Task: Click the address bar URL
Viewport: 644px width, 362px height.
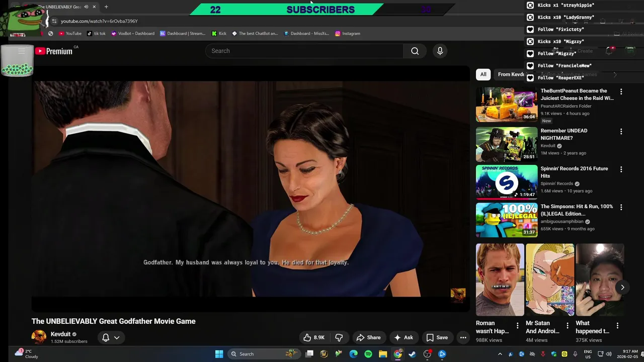Action: 99,21
